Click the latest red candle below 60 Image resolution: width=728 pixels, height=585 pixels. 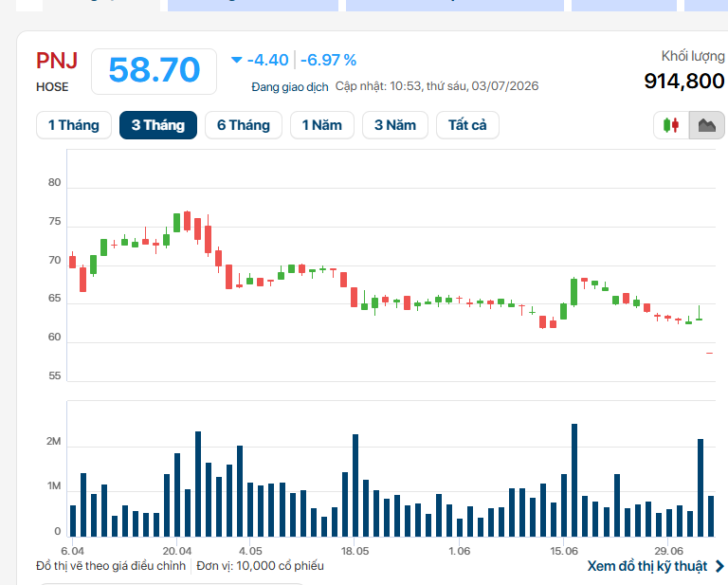[x=709, y=354]
